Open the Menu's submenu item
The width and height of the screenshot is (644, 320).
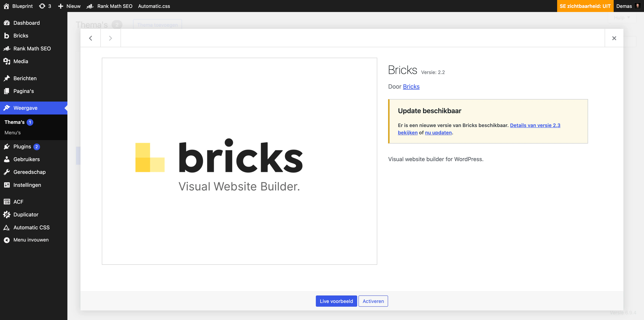point(13,133)
